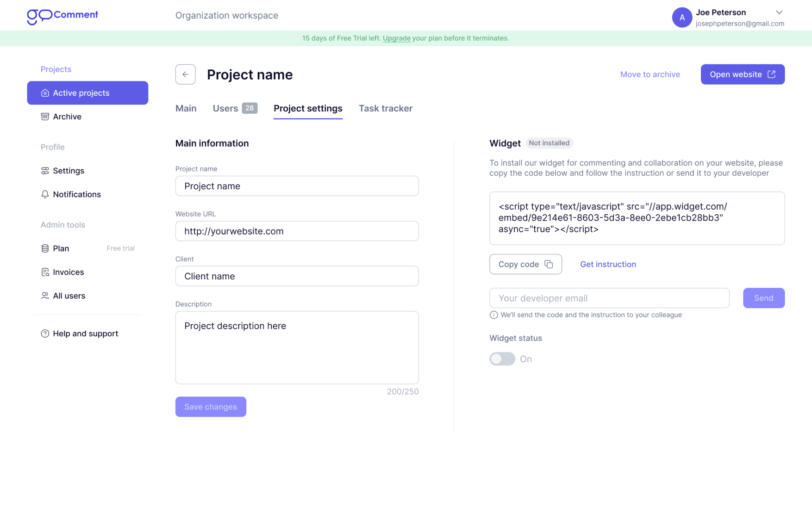This screenshot has height=507, width=812.
Task: Select the Main tab
Action: pyautogui.click(x=186, y=108)
